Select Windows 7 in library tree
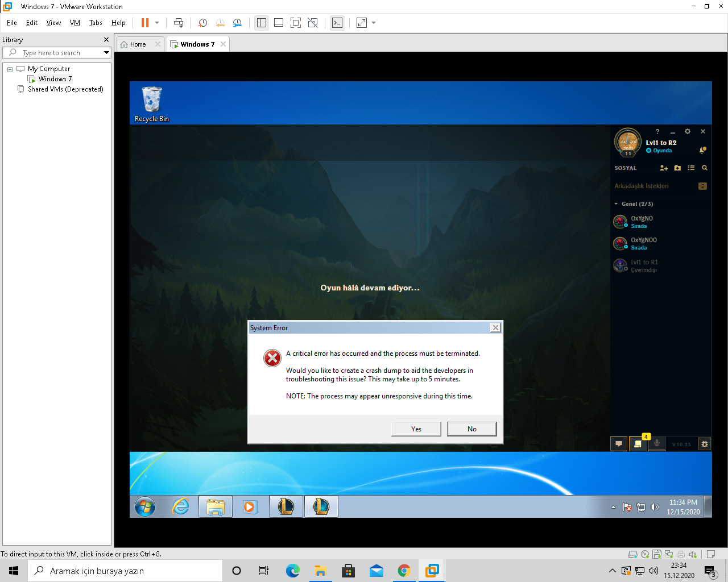728x582 pixels. point(55,79)
